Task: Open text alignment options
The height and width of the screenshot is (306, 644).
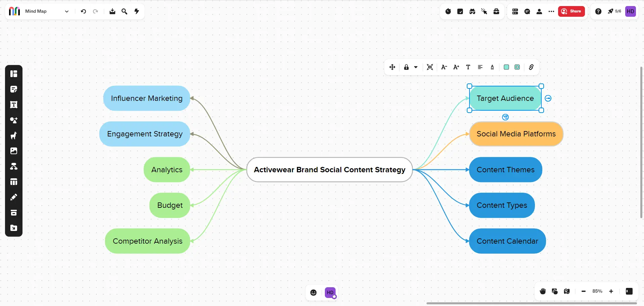Action: coord(480,67)
